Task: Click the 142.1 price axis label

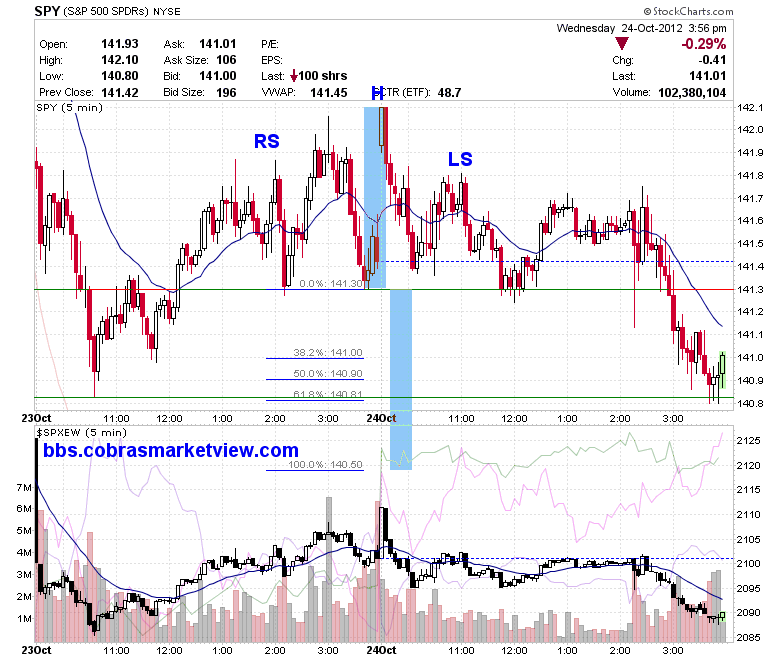Action: point(750,107)
